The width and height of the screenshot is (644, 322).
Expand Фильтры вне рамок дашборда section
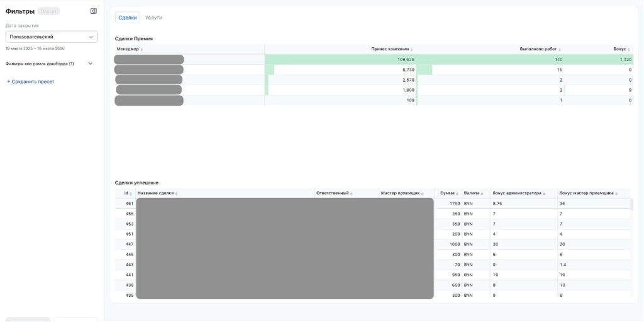tap(90, 64)
